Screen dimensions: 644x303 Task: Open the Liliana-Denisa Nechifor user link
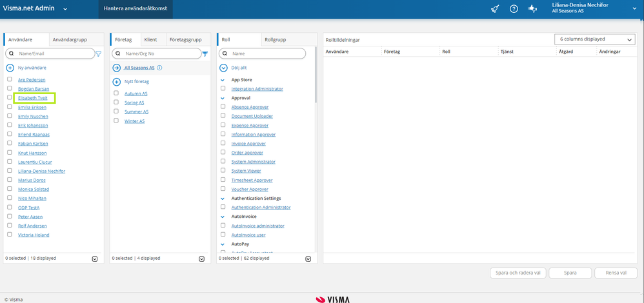pyautogui.click(x=41, y=171)
